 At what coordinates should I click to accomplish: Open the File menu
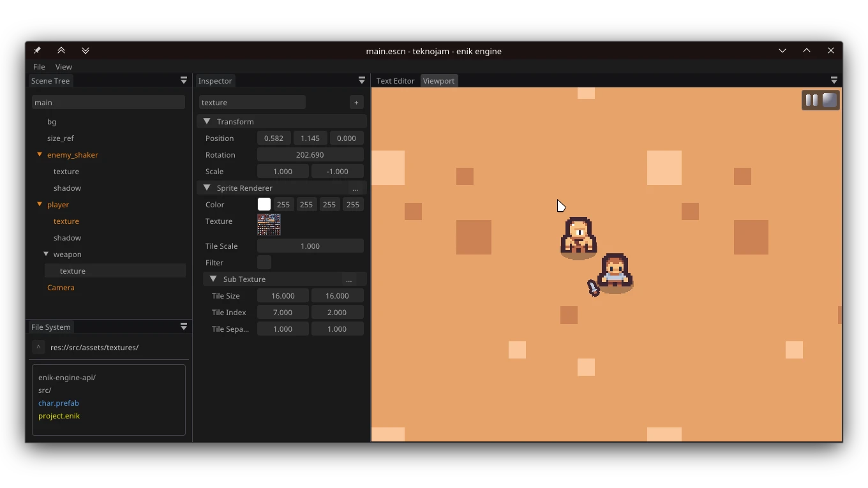(x=39, y=66)
